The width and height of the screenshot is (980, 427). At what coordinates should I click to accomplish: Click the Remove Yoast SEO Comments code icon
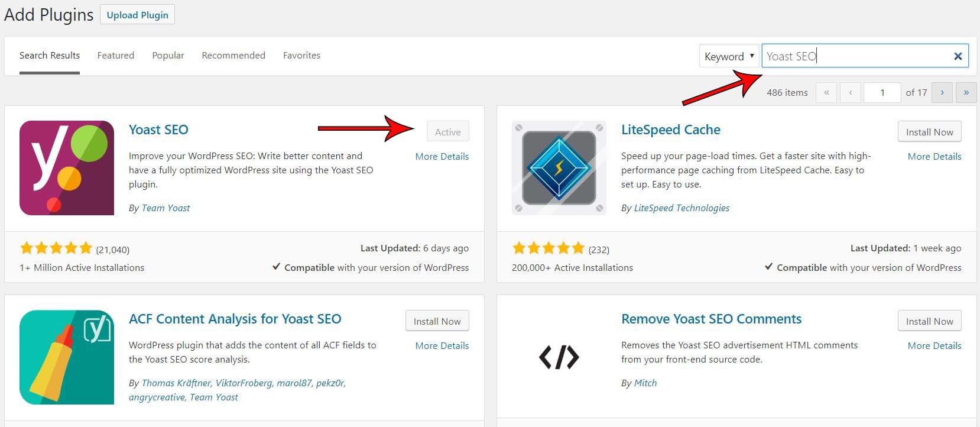[x=559, y=357]
